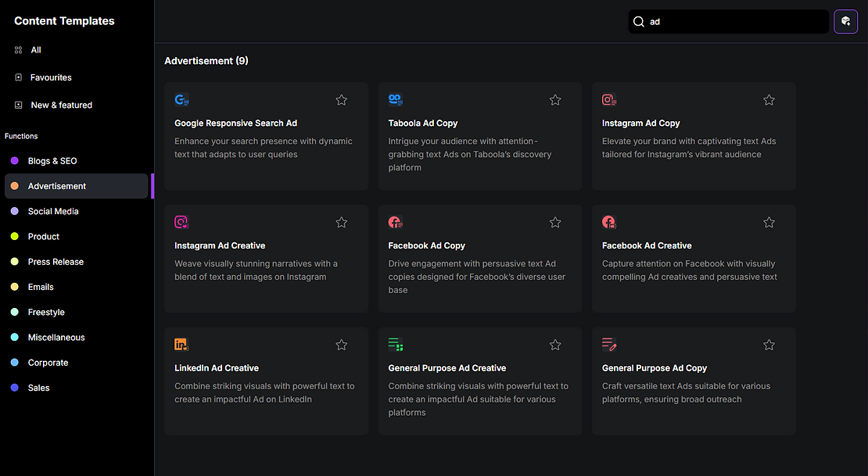The width and height of the screenshot is (868, 476).
Task: Open the Facebook Ad Copy title
Action: (x=427, y=245)
